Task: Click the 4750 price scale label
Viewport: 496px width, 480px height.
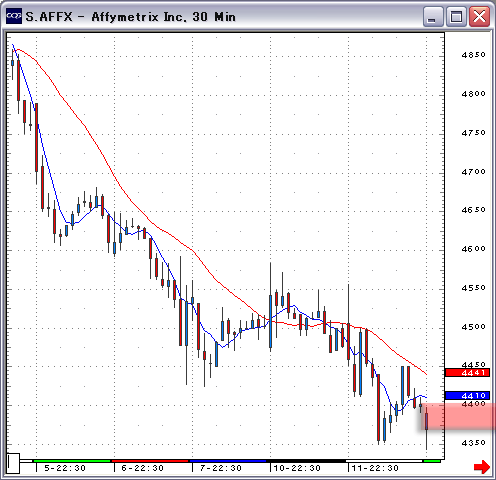Action: (x=473, y=133)
